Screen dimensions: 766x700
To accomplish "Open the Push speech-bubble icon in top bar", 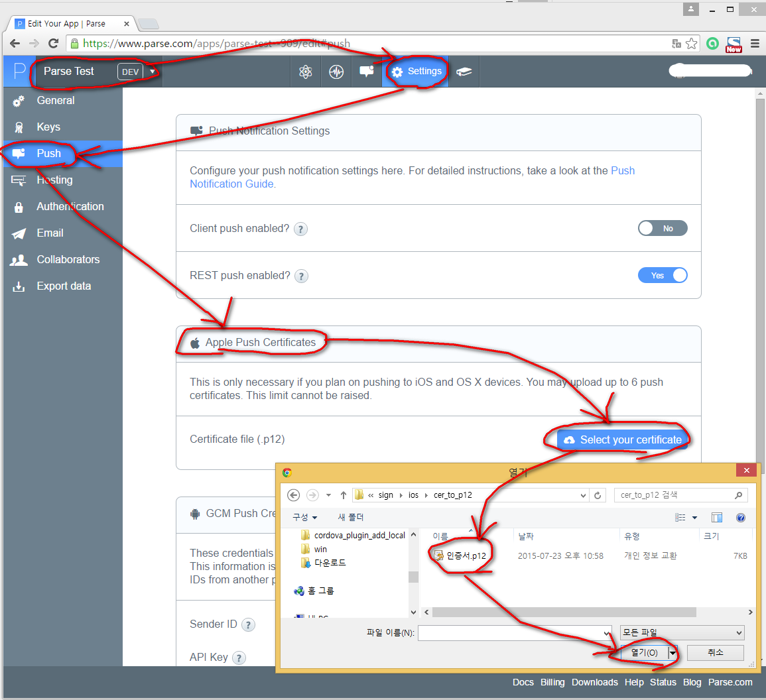I will pos(366,72).
